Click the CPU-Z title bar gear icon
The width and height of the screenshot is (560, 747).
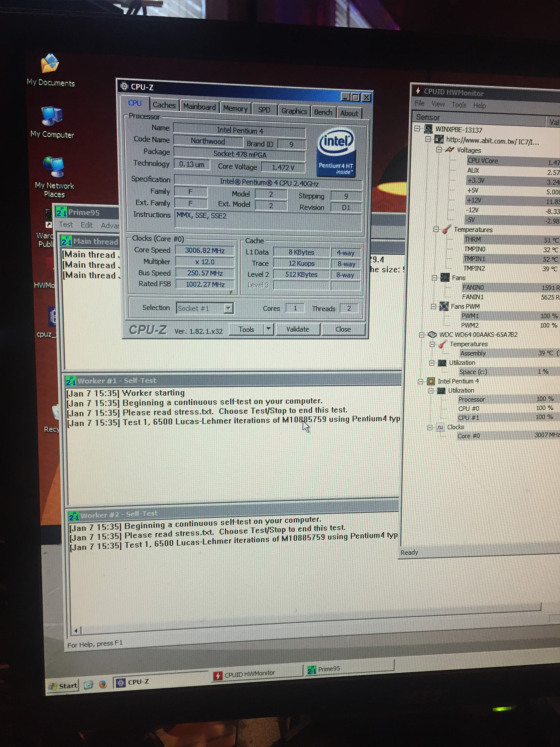pyautogui.click(x=124, y=86)
